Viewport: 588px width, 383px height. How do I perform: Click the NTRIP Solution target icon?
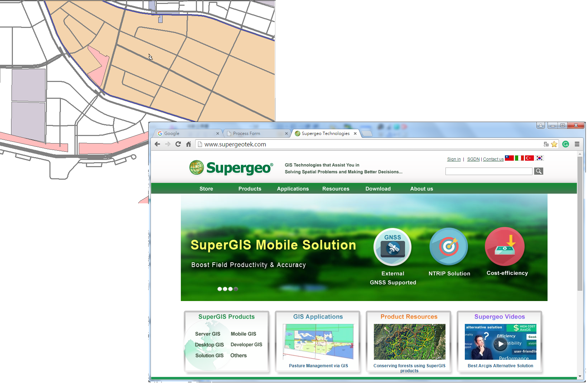(x=449, y=247)
